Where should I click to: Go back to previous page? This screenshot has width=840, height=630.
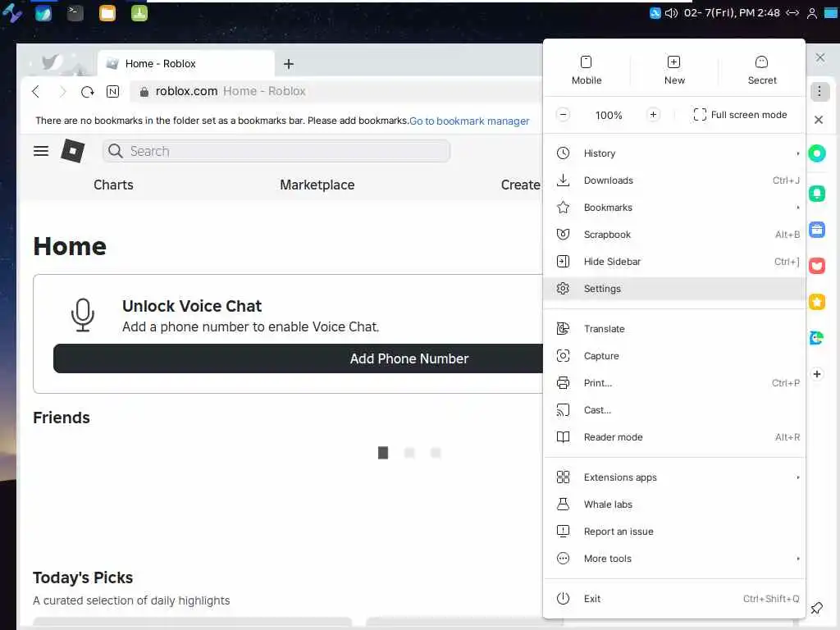(36, 92)
